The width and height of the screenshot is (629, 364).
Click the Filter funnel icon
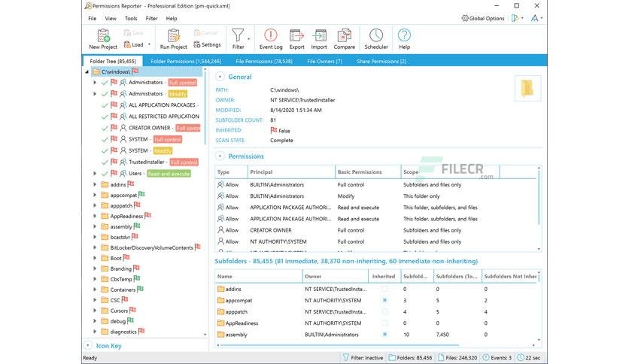pyautogui.click(x=238, y=35)
